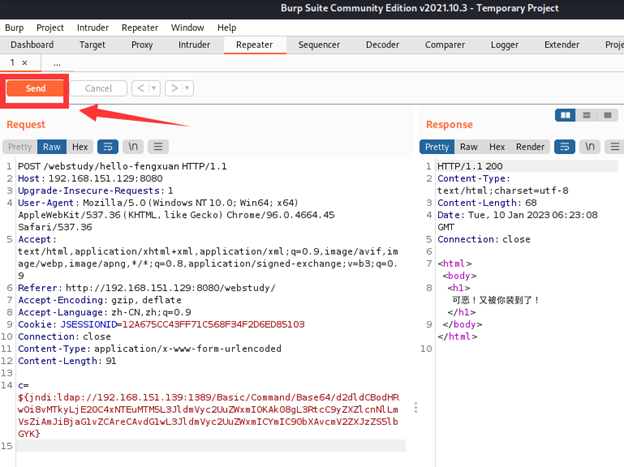Select the Response Raw view
This screenshot has height=467, width=624.
469,147
